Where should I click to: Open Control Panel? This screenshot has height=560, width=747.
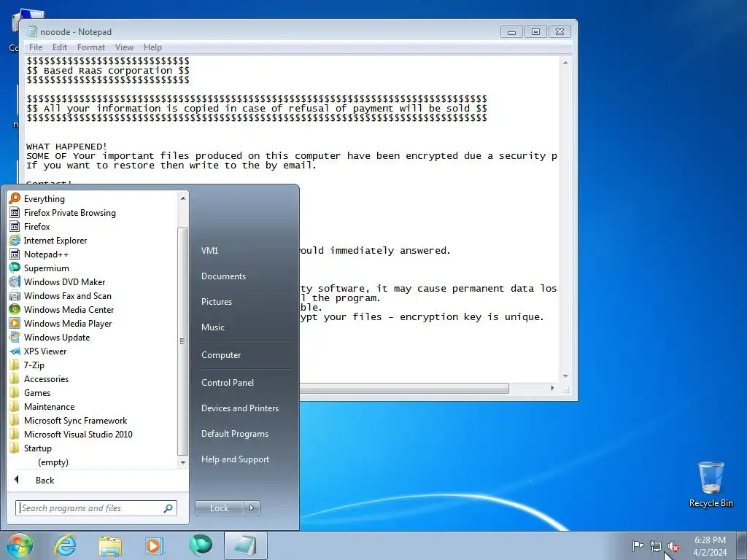coord(228,382)
